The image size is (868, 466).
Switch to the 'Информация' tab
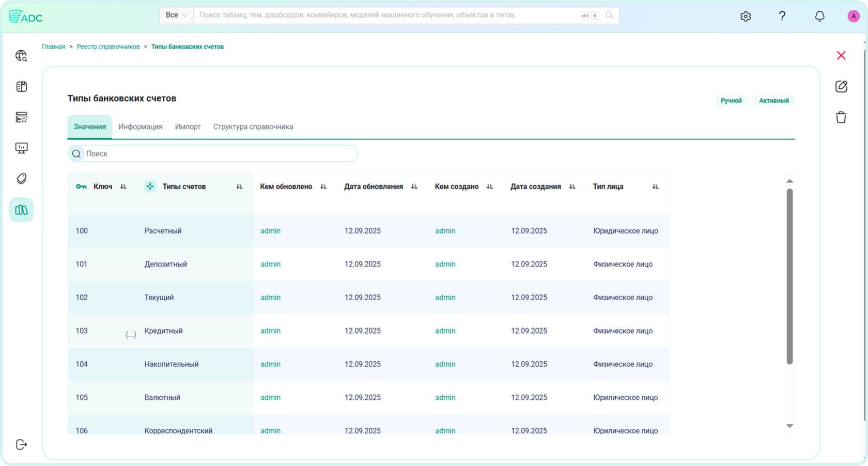pos(140,127)
